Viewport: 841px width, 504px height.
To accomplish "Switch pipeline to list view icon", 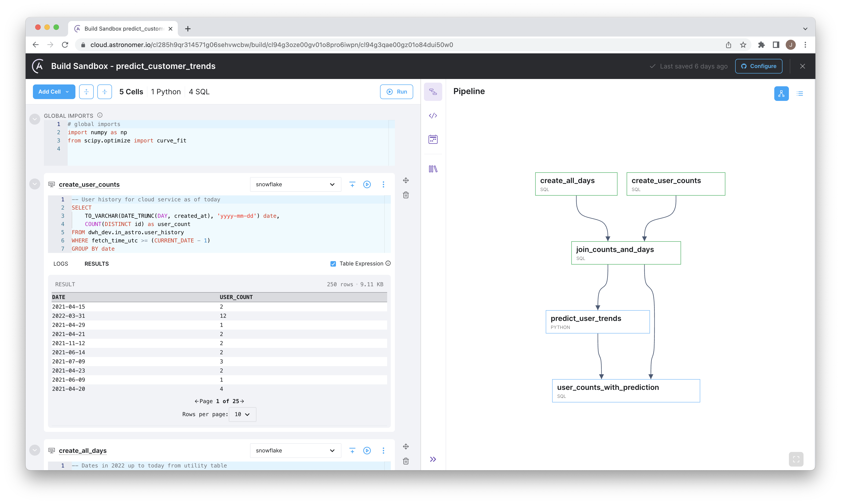I will tap(800, 94).
